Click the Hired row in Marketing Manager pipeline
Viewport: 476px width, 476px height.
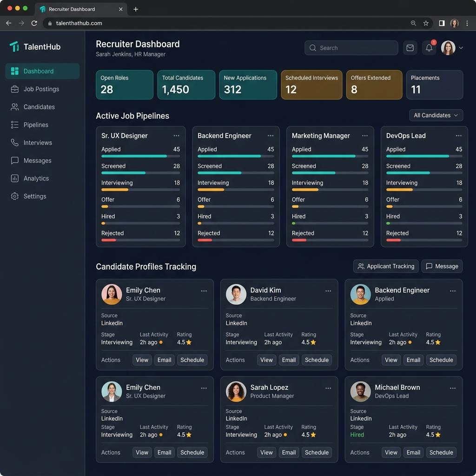(x=330, y=219)
